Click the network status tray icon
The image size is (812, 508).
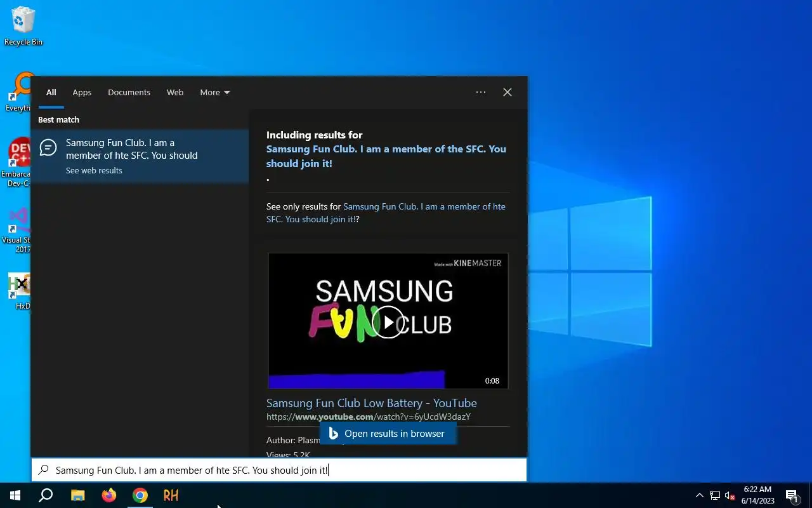(715, 495)
